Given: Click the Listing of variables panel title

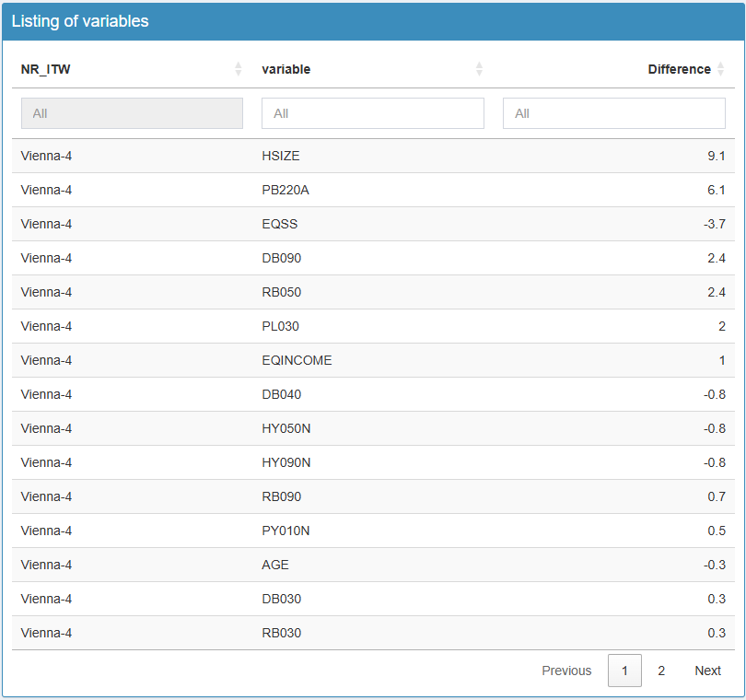Looking at the screenshot, I should coord(80,21).
